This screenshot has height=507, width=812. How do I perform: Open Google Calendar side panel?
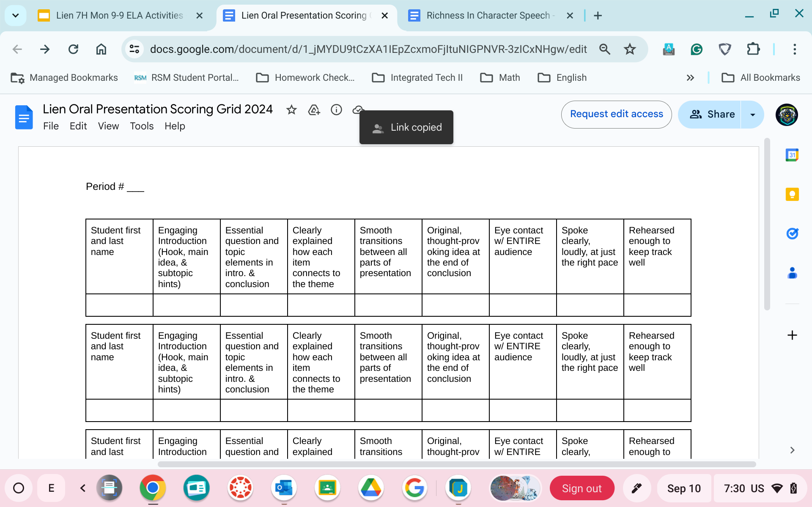pyautogui.click(x=792, y=155)
